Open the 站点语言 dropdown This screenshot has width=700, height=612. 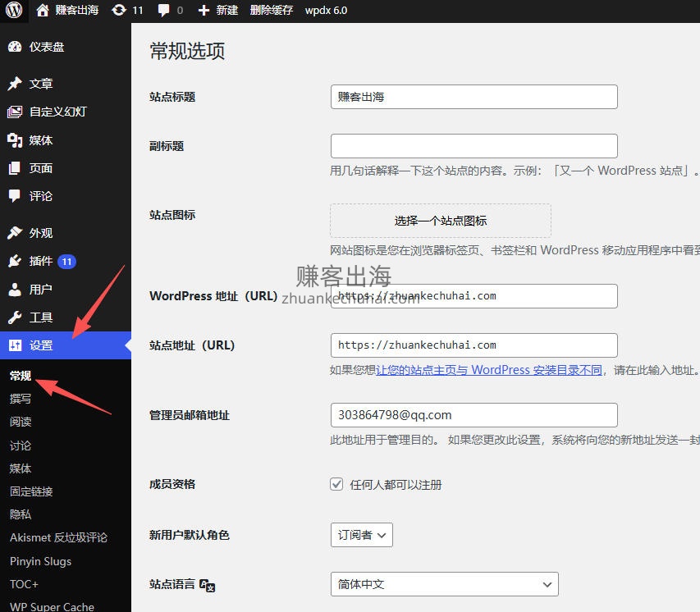(444, 584)
